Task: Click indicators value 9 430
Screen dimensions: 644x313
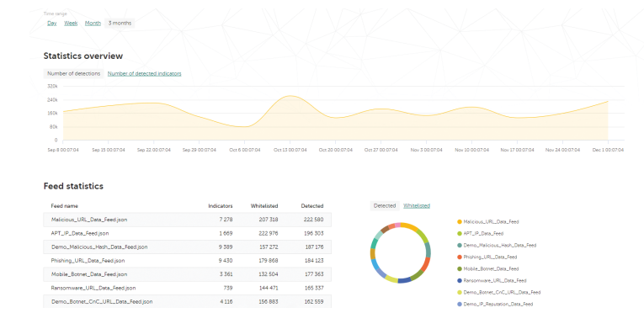Action: click(x=225, y=261)
